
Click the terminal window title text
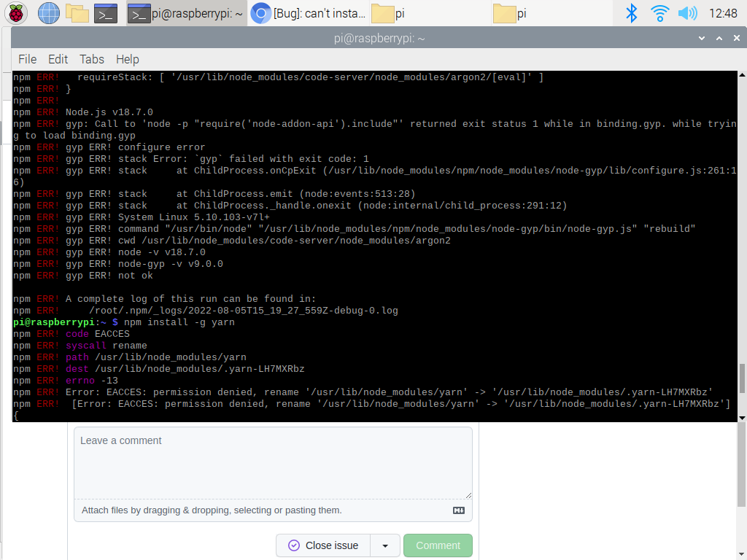click(379, 38)
